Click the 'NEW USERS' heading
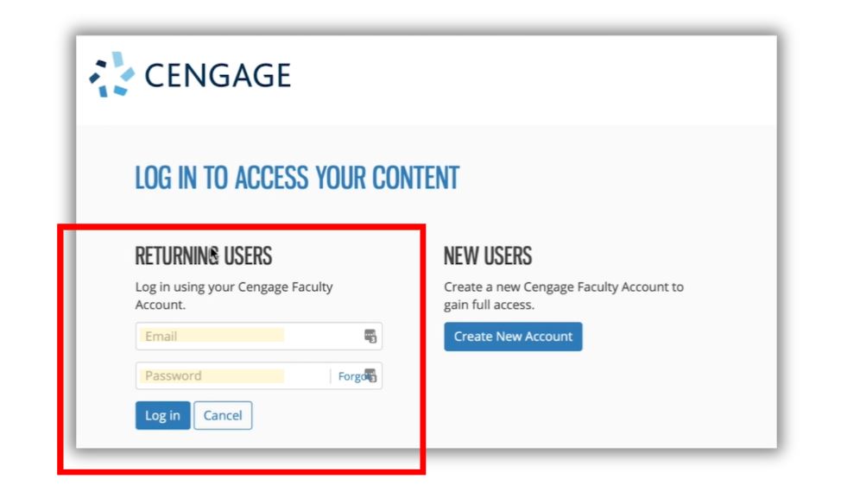 [488, 255]
